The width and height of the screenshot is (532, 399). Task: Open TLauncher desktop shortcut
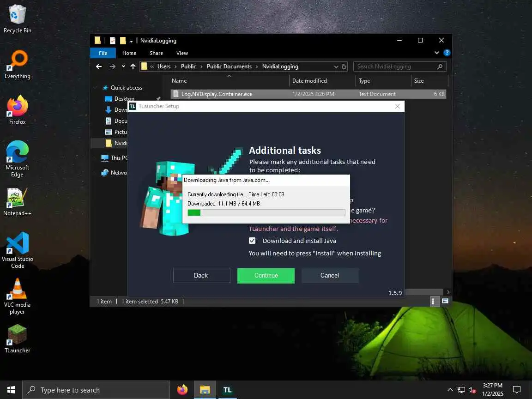click(17, 339)
